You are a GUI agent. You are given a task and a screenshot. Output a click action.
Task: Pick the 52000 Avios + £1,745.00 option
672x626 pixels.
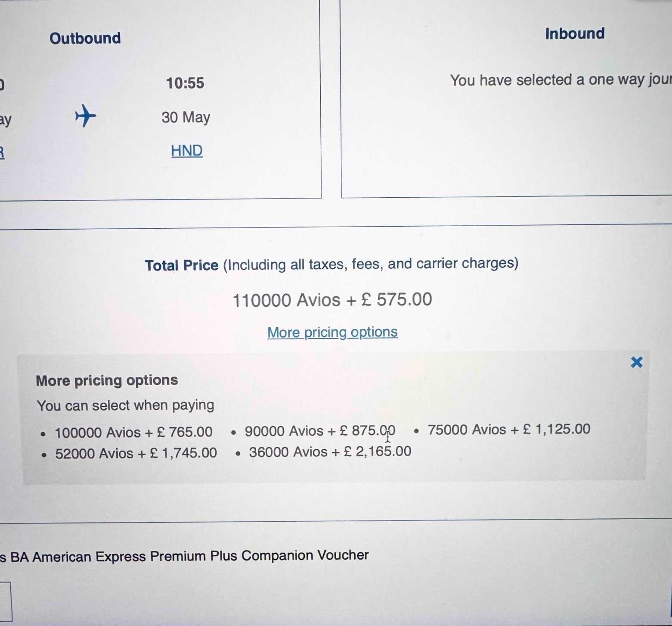(x=136, y=453)
